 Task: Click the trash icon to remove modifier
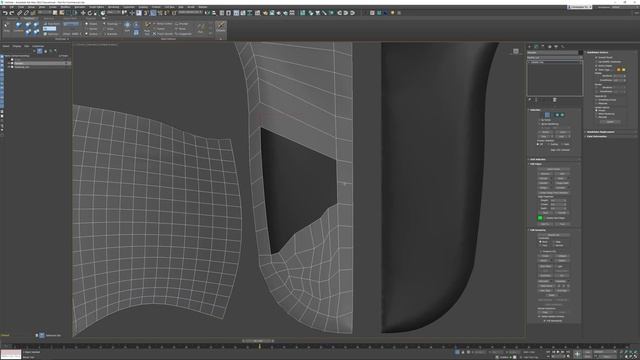click(554, 100)
